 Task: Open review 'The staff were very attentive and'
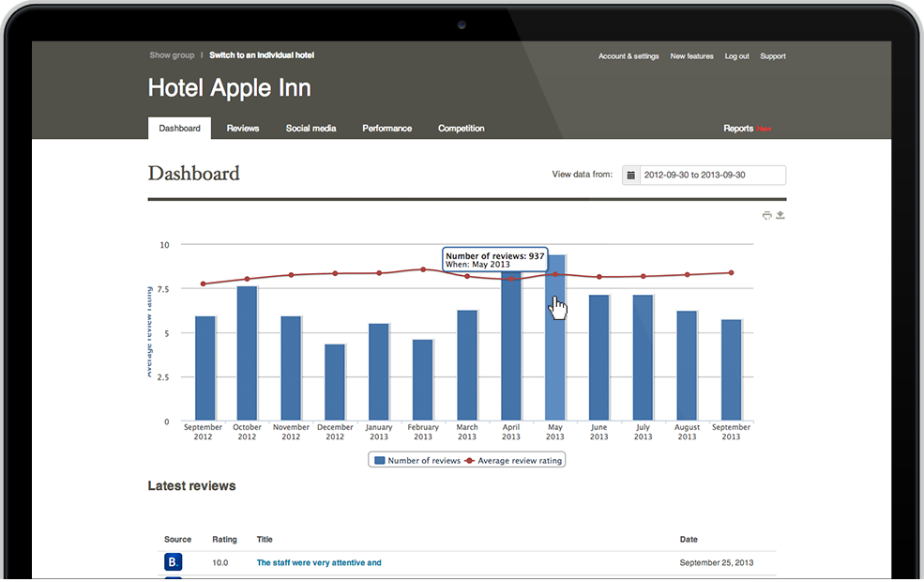click(x=319, y=563)
